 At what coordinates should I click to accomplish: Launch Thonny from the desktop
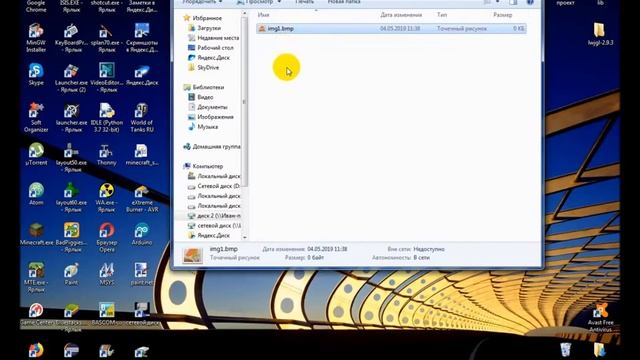[x=107, y=154]
